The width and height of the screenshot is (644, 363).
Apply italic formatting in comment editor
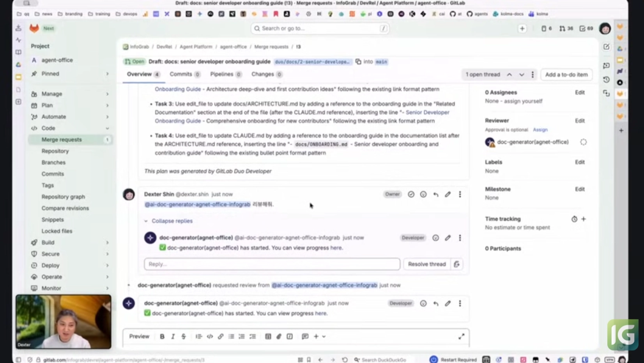pyautogui.click(x=173, y=336)
